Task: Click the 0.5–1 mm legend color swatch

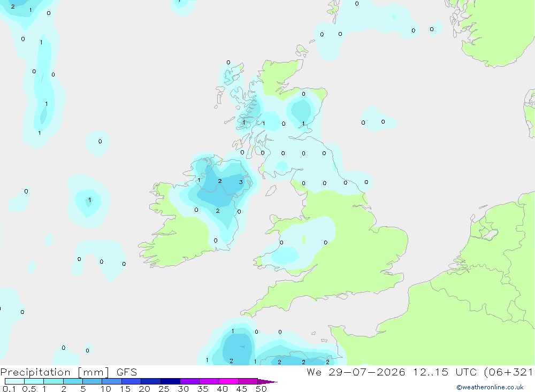Action: tap(34, 381)
